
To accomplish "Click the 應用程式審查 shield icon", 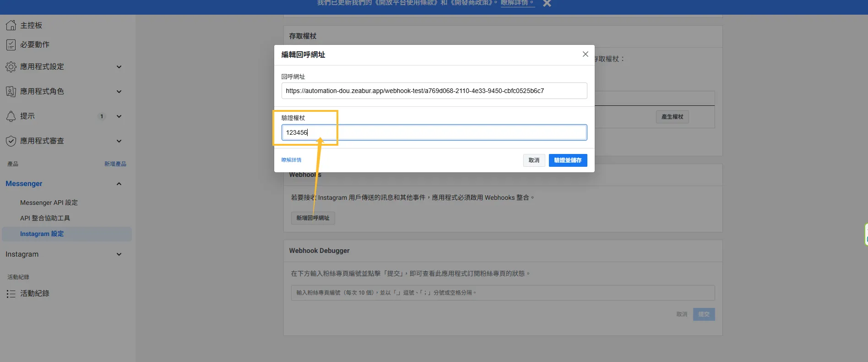I will 11,141.
